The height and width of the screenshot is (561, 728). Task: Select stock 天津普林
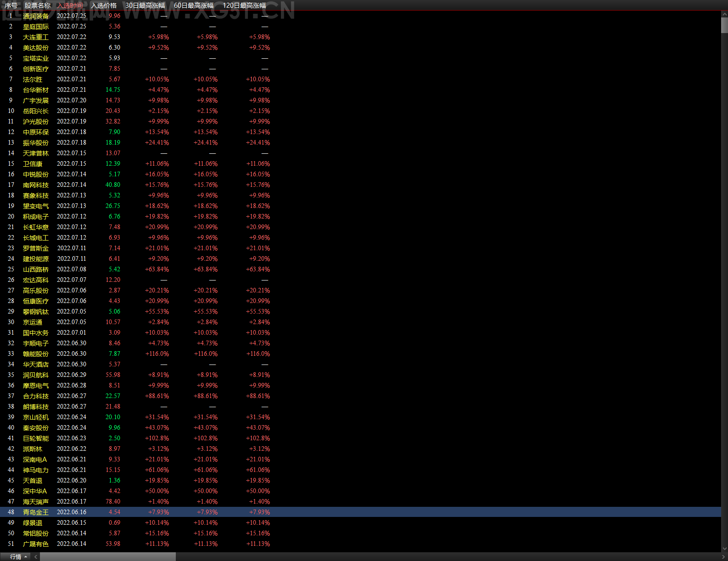(36, 153)
